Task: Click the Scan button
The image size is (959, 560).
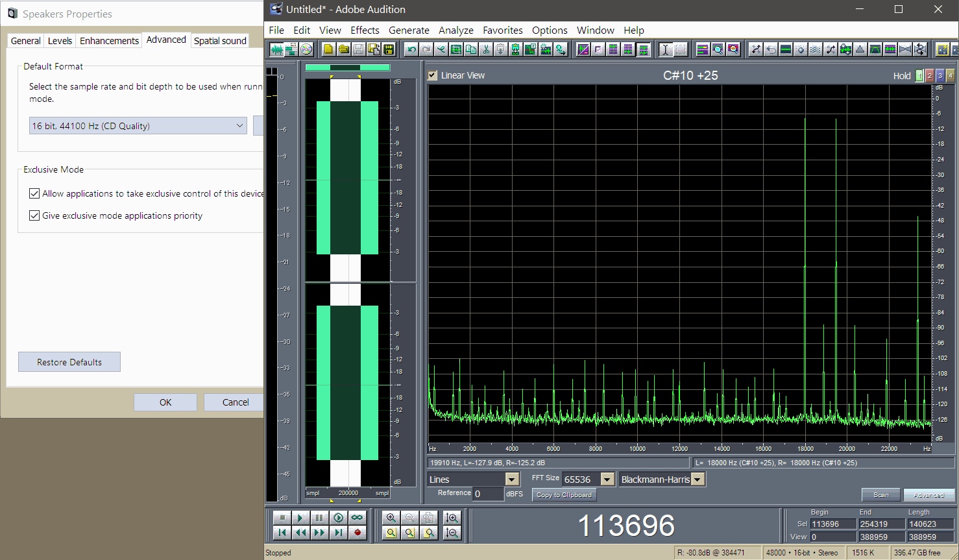Action: pos(880,494)
